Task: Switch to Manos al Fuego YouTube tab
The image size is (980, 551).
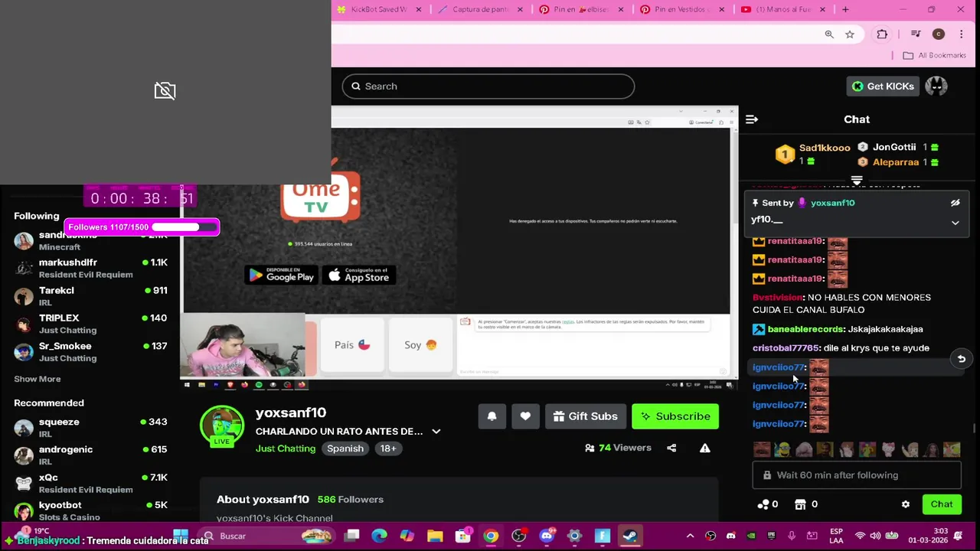Action: (784, 9)
